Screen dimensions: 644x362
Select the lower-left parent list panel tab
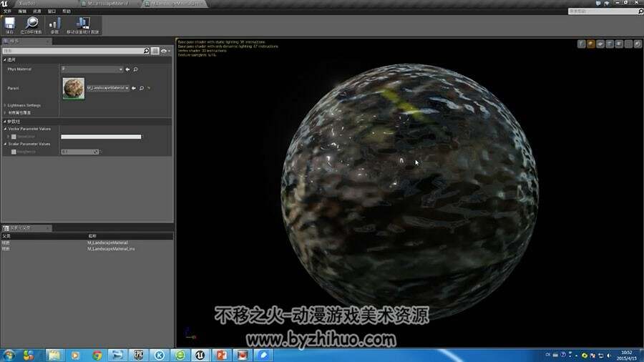point(26,228)
